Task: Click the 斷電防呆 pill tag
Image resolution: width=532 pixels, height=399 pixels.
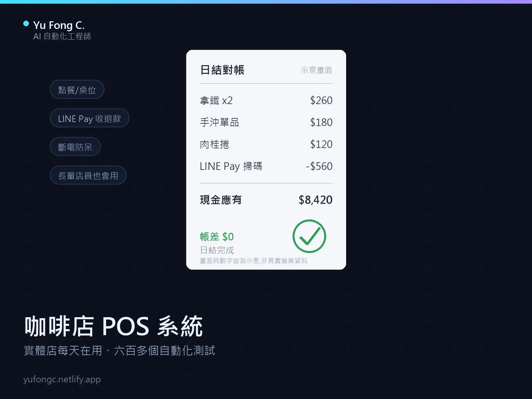Action: [75, 147]
